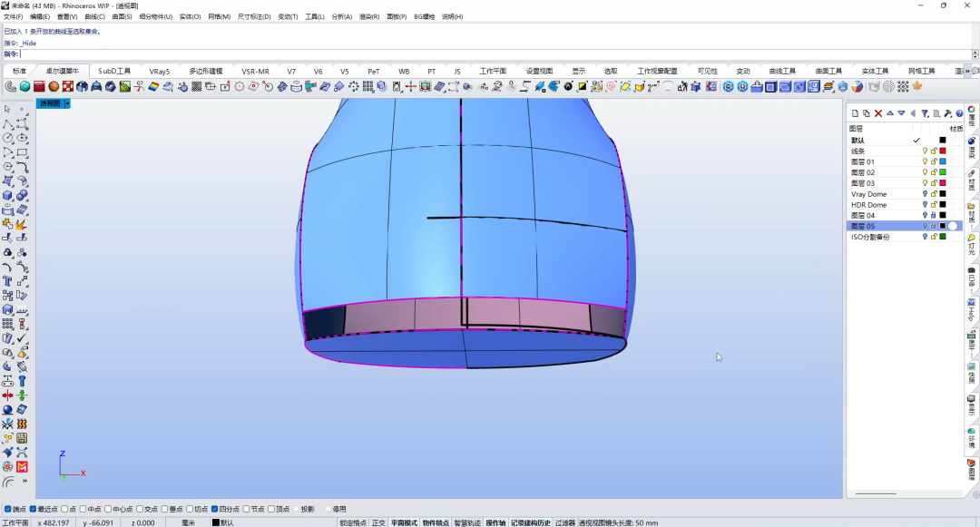This screenshot has height=527, width=980.
Task: Change the green color swatch of 图层 02
Action: click(943, 171)
